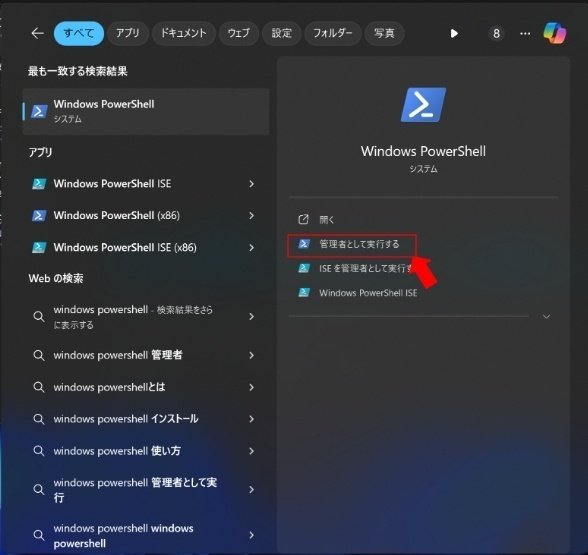Click the open icon next to 開く
The height and width of the screenshot is (555, 588).
[x=303, y=219]
